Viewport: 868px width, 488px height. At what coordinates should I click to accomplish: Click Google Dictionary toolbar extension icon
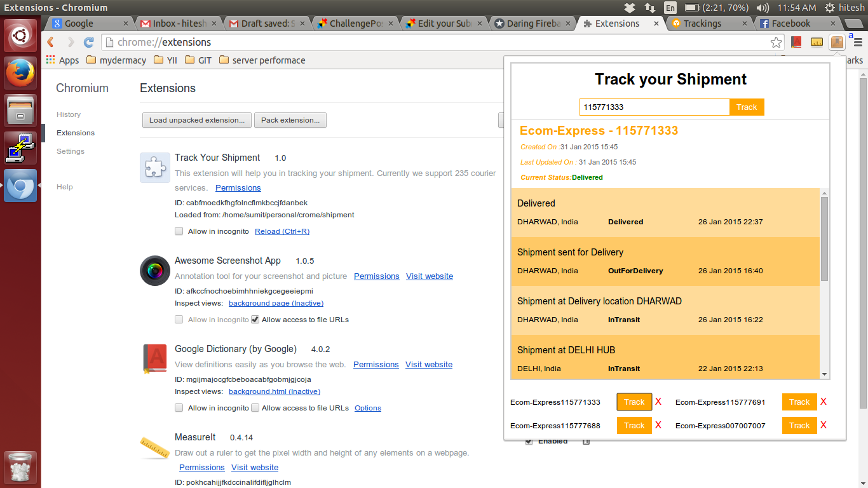coord(796,43)
